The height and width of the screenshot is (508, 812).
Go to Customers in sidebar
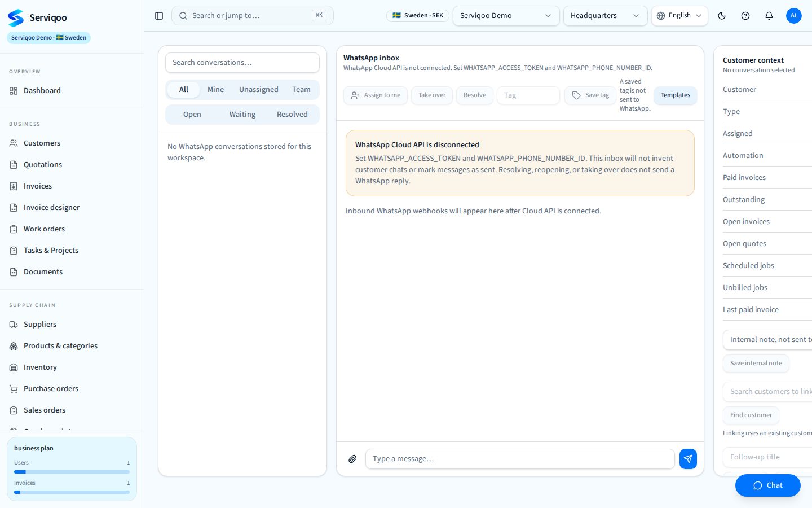[72, 143]
